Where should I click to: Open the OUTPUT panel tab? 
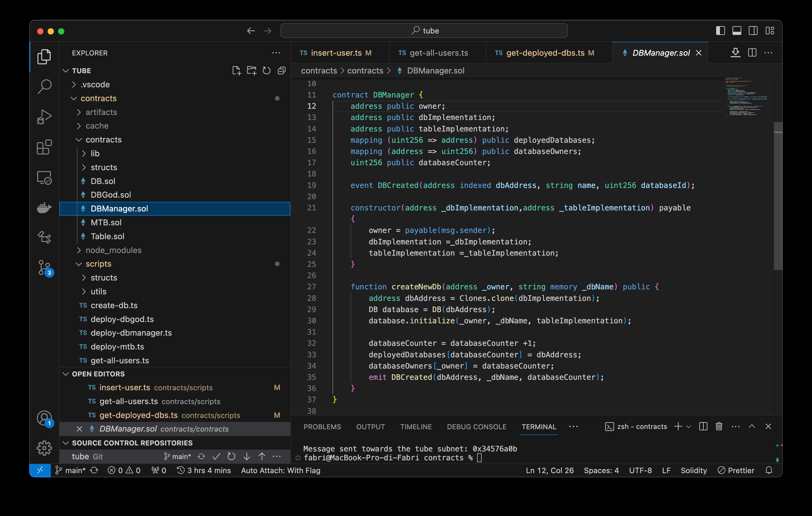click(370, 427)
